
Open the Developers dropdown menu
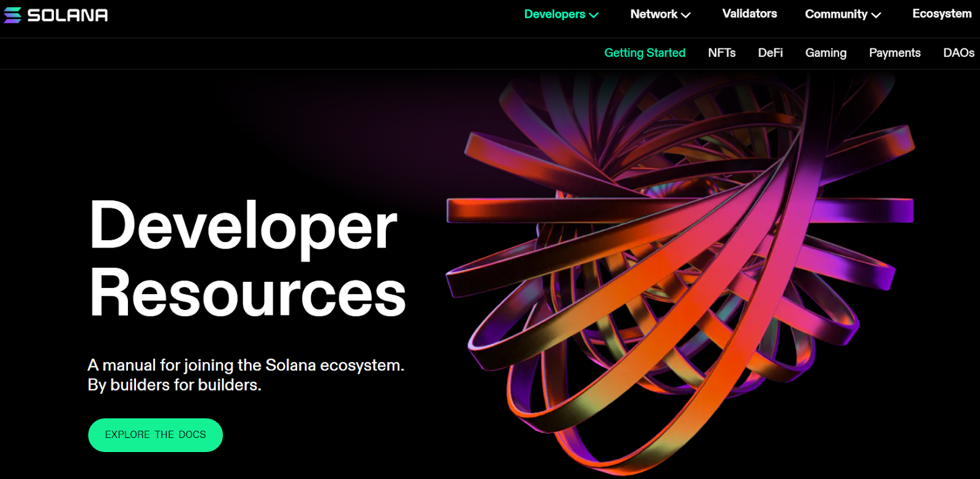point(561,14)
